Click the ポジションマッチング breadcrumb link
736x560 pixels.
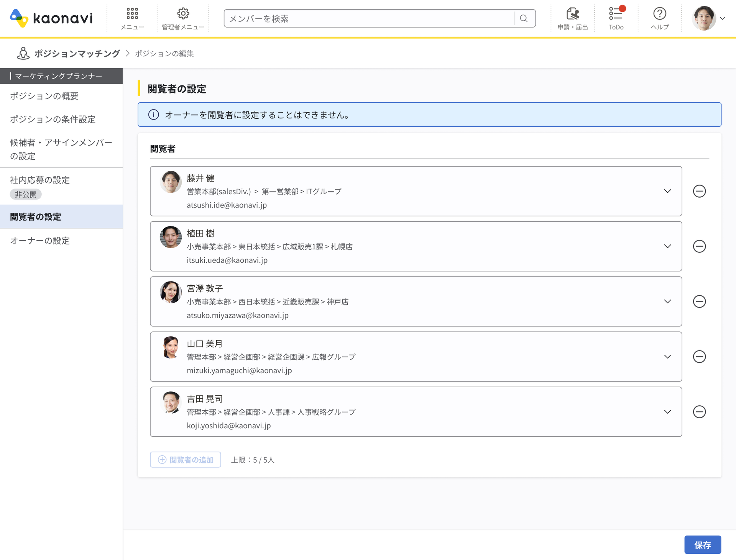point(77,54)
